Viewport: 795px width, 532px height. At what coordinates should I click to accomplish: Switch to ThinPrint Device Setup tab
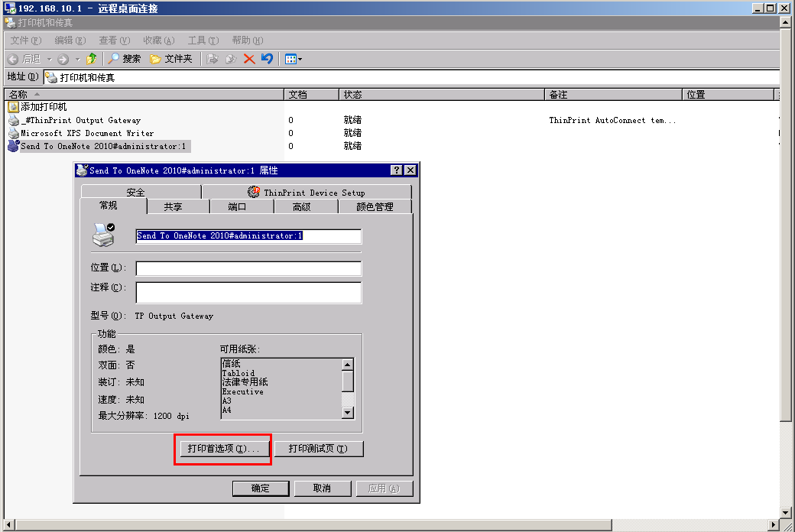[x=307, y=192]
